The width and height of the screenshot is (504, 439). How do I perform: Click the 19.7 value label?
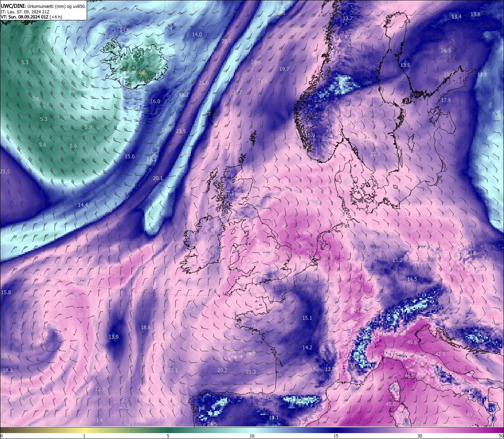(x=284, y=69)
